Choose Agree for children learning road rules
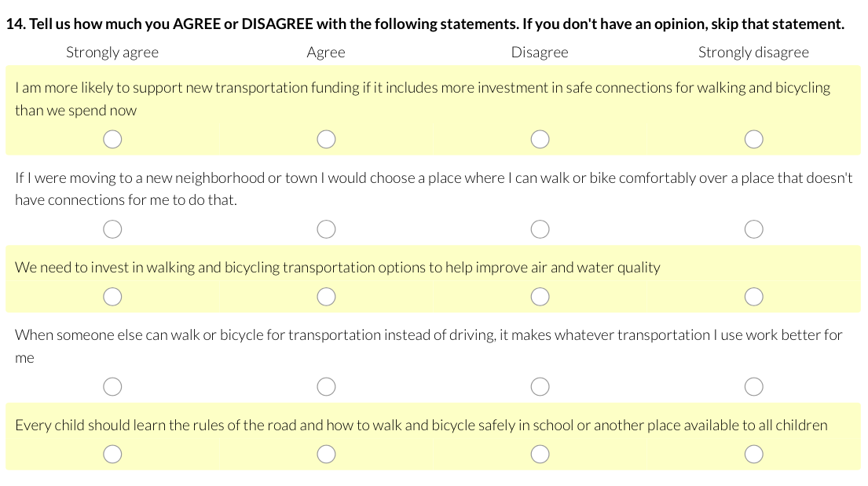Screen dimensions: 868x486 tap(327, 454)
